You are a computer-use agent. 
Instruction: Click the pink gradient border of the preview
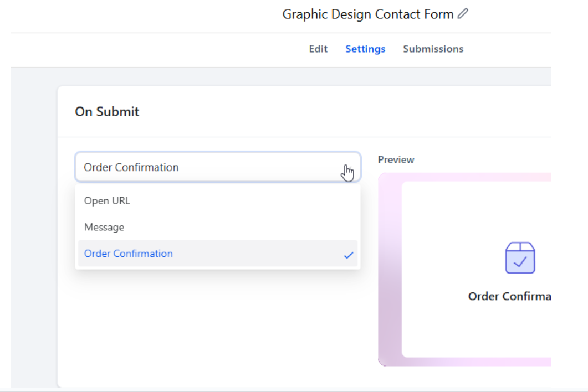(389, 277)
